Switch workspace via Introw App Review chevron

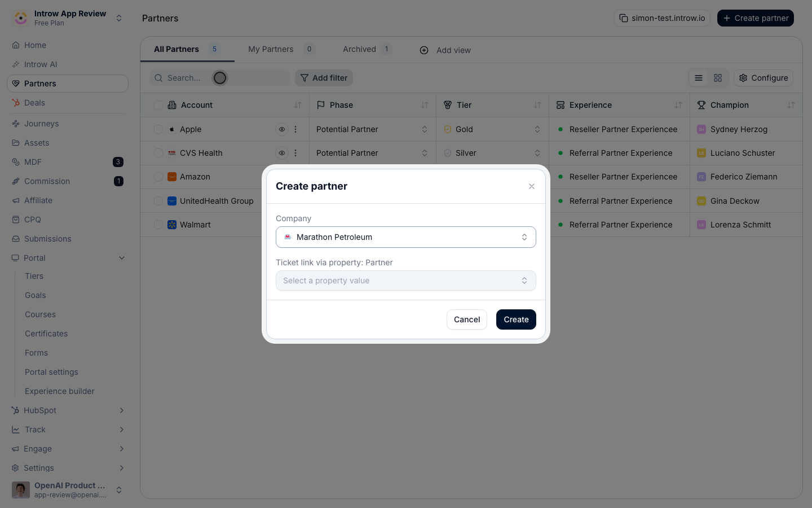pos(119,18)
